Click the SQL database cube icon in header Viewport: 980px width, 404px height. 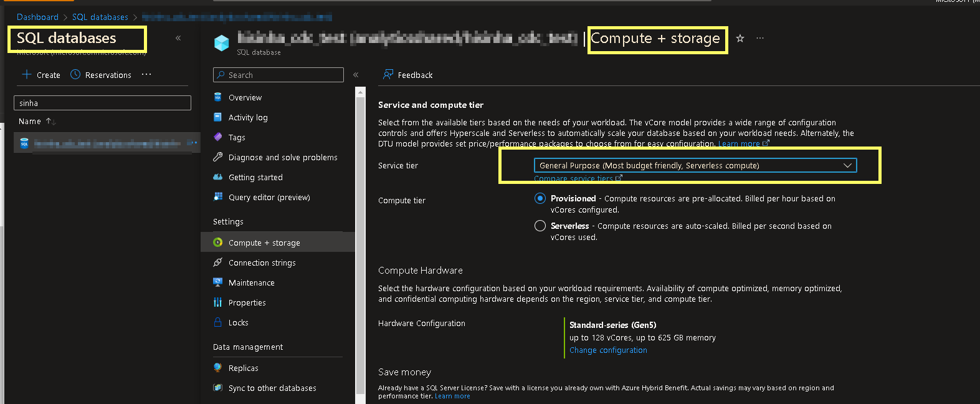(x=221, y=43)
